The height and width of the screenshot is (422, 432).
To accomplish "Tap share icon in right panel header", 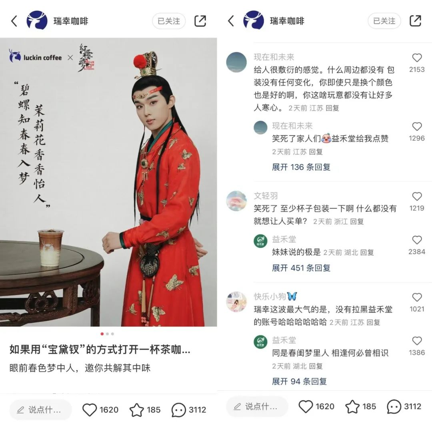I will pyautogui.click(x=415, y=21).
